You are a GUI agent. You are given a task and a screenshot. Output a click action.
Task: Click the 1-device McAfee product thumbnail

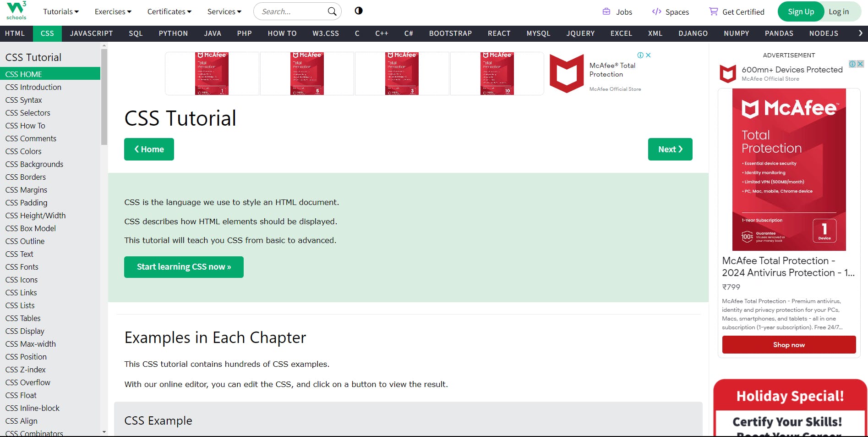click(x=212, y=73)
